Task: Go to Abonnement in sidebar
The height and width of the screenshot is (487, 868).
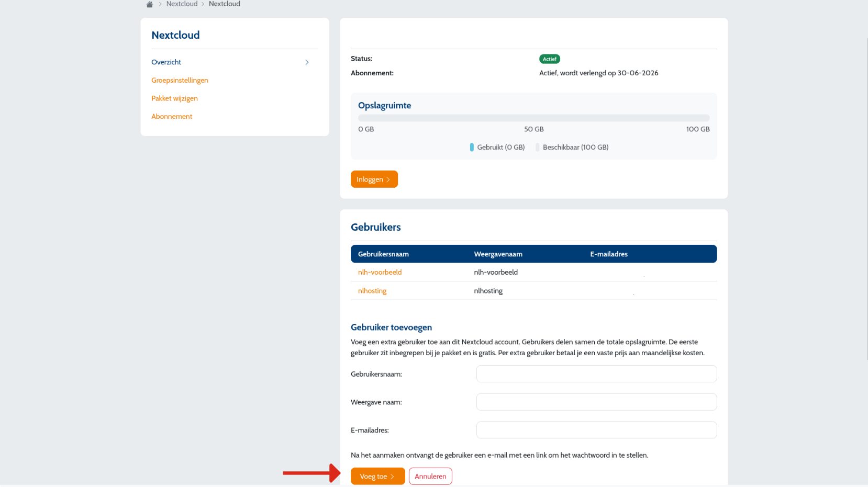Action: (172, 116)
